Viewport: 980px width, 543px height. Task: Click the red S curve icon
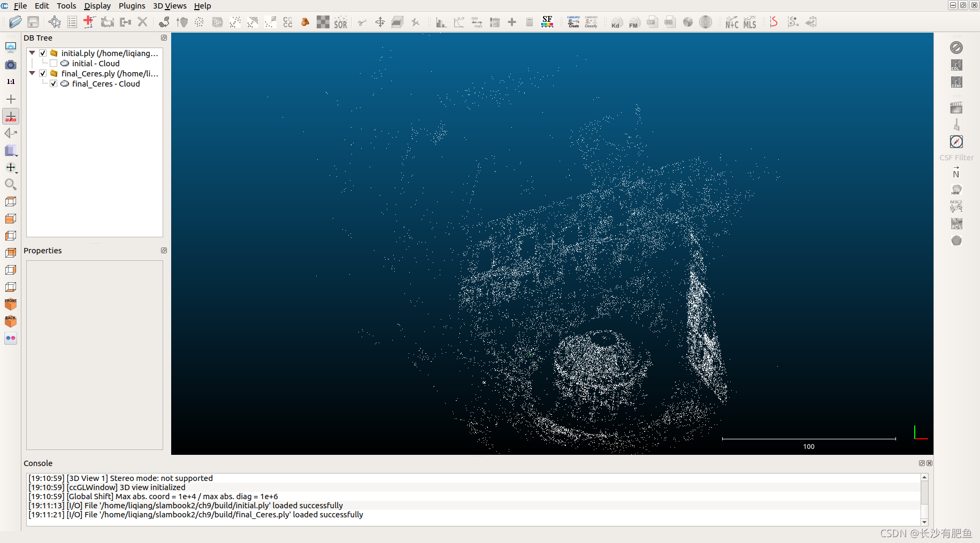pos(774,22)
